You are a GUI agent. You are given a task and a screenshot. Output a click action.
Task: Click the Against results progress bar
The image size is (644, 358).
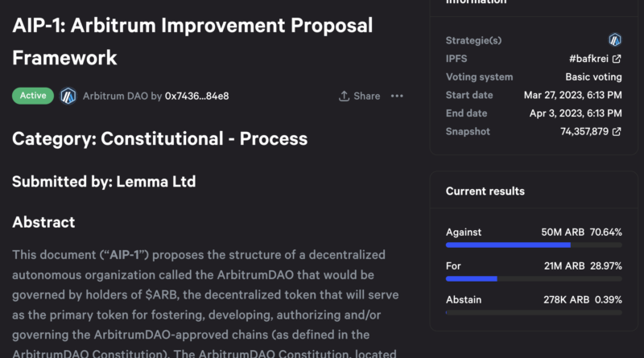pos(534,245)
